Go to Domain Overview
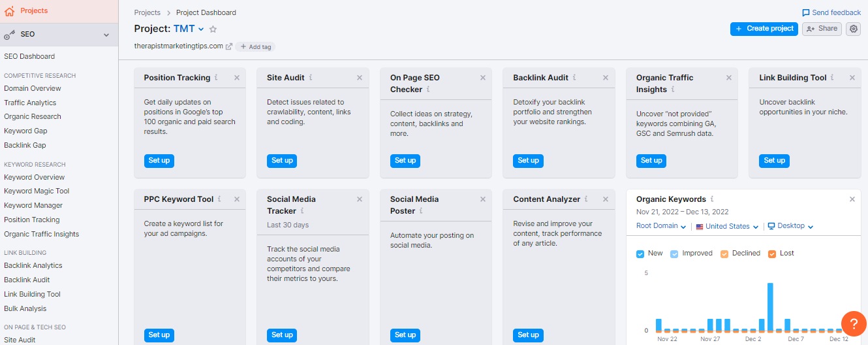Screen dimensions: 868x345 [33, 88]
